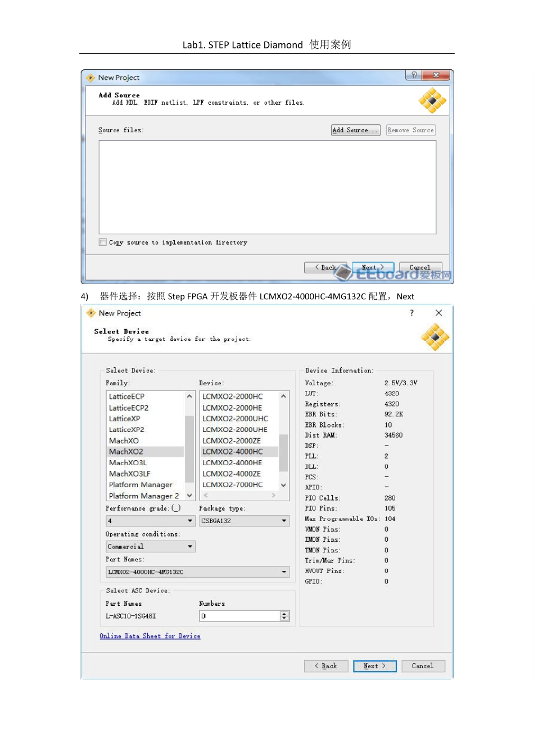Screen dimensions: 534x756
Task: Close the Select Device dialog with X
Action: click(x=438, y=313)
